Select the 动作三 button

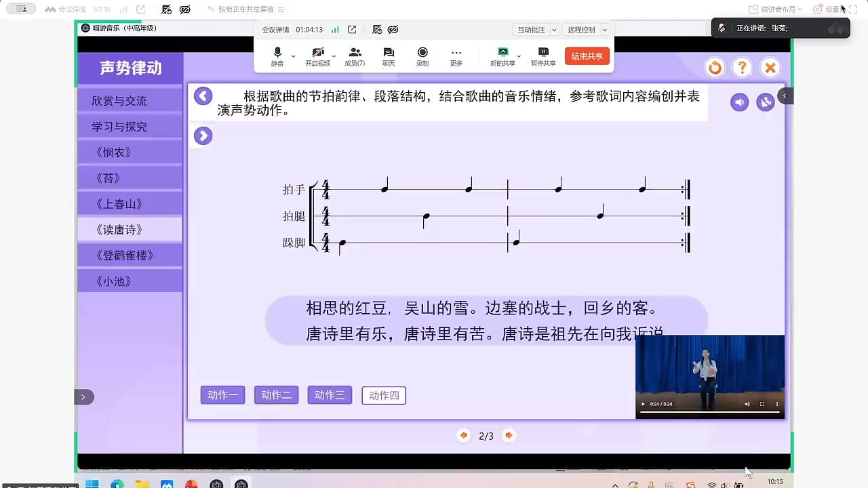coord(330,395)
